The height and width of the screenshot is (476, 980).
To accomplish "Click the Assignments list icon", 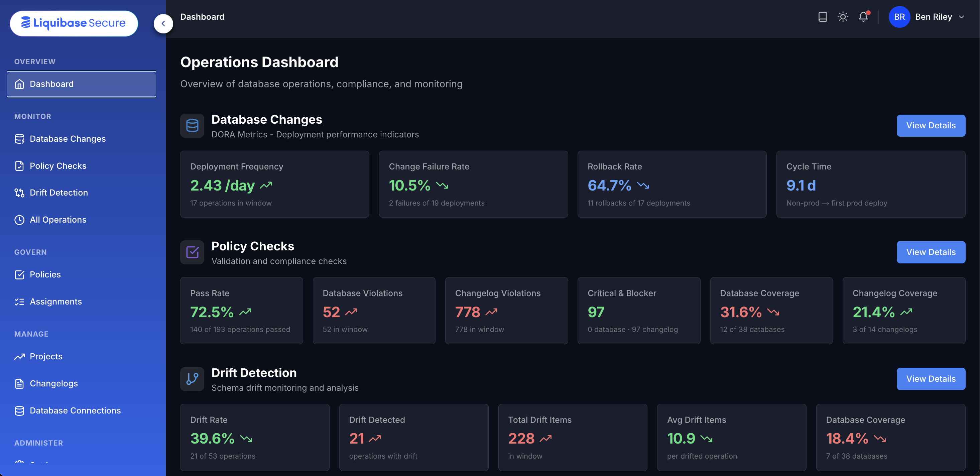I will coord(19,302).
